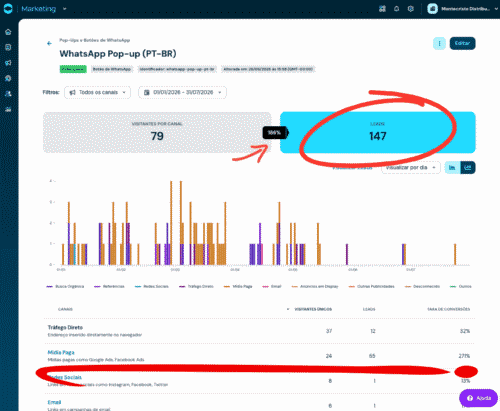Toggle Referências legend series
This screenshot has height=411, width=500.
109,286
